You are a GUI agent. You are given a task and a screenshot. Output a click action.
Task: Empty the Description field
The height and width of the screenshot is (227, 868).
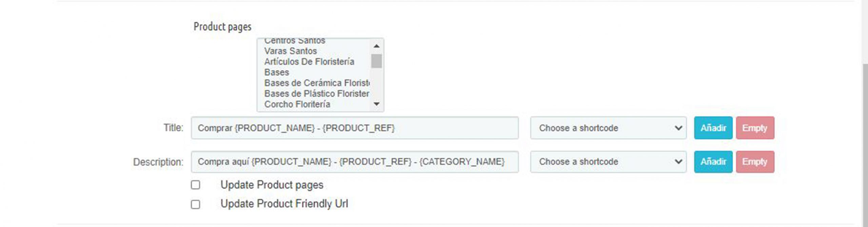pos(755,162)
